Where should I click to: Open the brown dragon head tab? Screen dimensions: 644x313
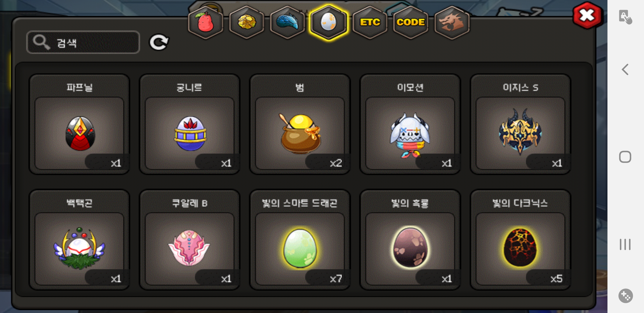(x=452, y=22)
